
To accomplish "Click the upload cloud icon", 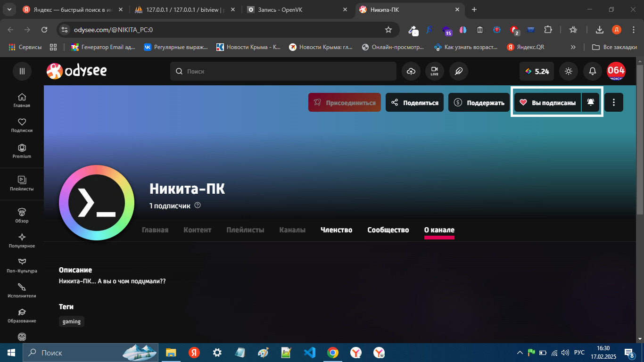I will (x=411, y=72).
